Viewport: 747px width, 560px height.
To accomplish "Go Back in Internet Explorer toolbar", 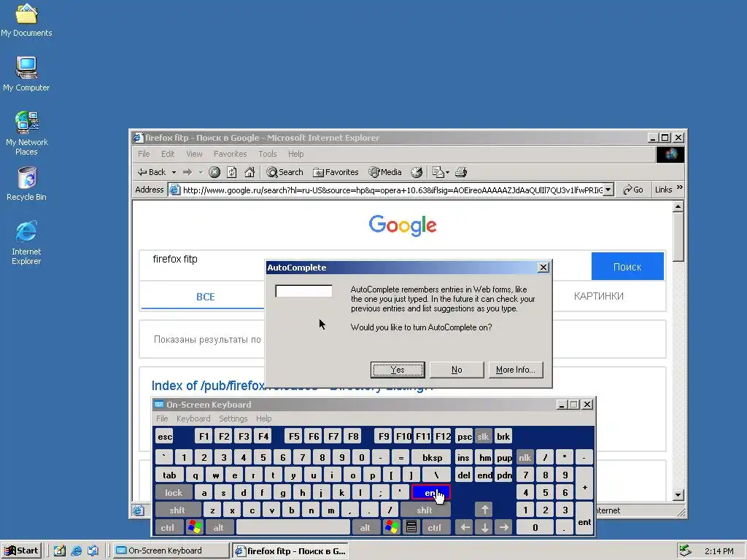I will click(x=152, y=172).
